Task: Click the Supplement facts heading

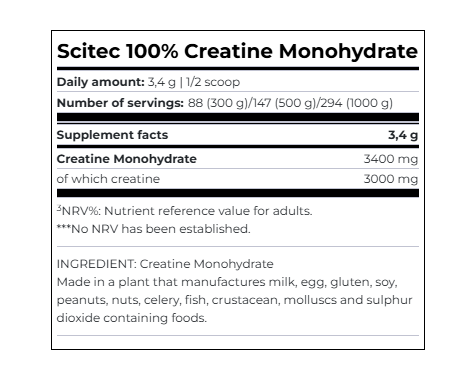Action: coord(112,135)
